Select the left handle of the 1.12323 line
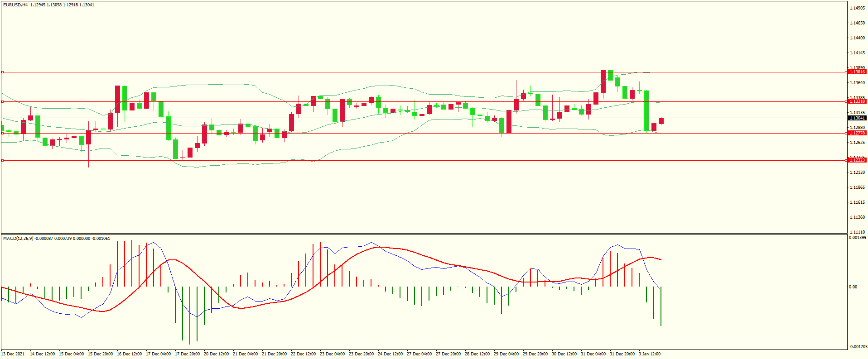This screenshot has height=359, width=868. pyautogui.click(x=3, y=160)
